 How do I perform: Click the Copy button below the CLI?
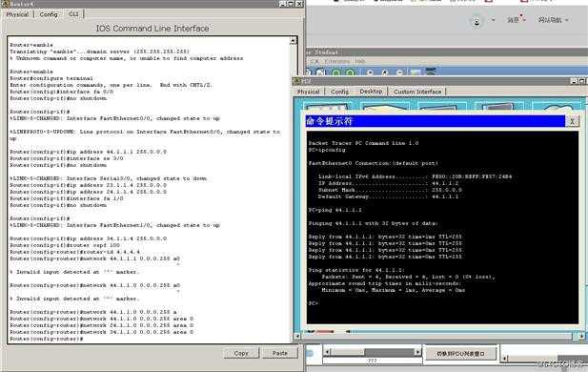241,353
